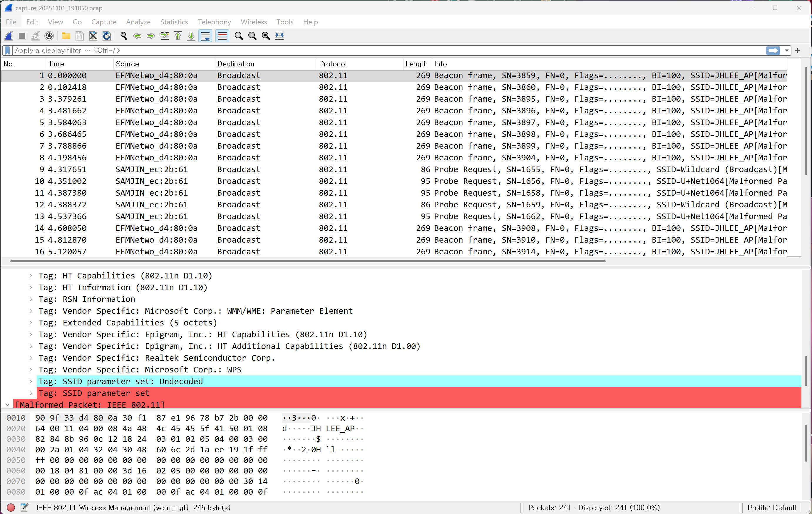Click the Profile: Default status label
This screenshot has height=514, width=812.
771,507
